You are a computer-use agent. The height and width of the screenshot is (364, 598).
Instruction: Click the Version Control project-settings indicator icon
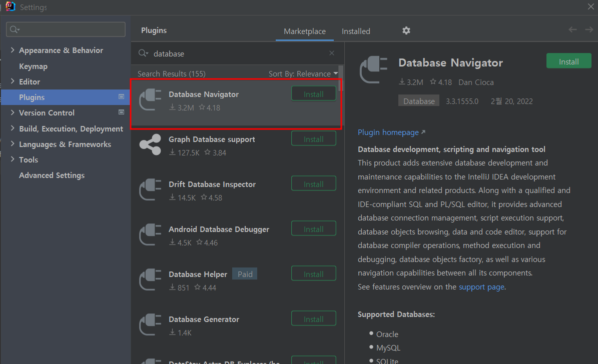tap(121, 112)
